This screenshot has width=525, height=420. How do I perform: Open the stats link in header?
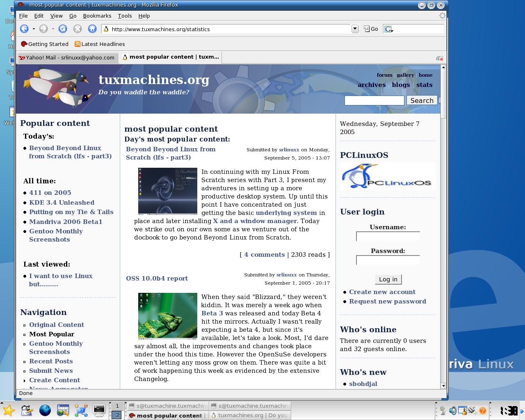424,85
